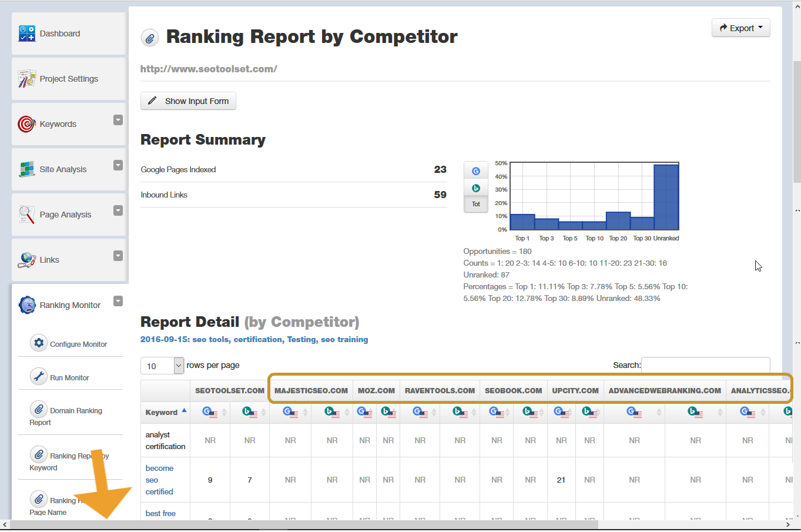Click the UPCITY.COM rank value 21

coord(561,480)
